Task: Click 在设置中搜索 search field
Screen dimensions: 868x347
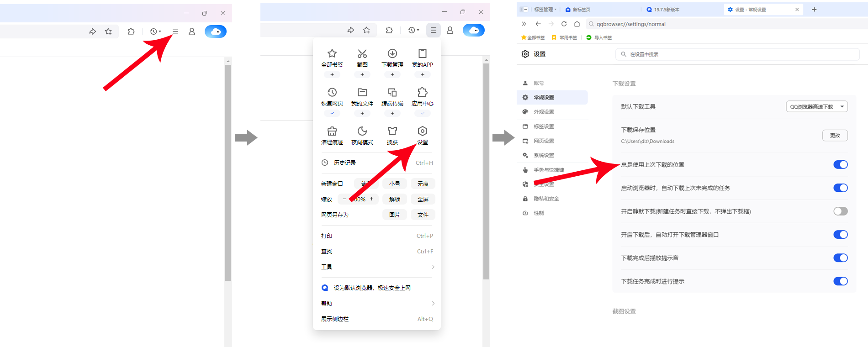Action: pyautogui.click(x=737, y=54)
